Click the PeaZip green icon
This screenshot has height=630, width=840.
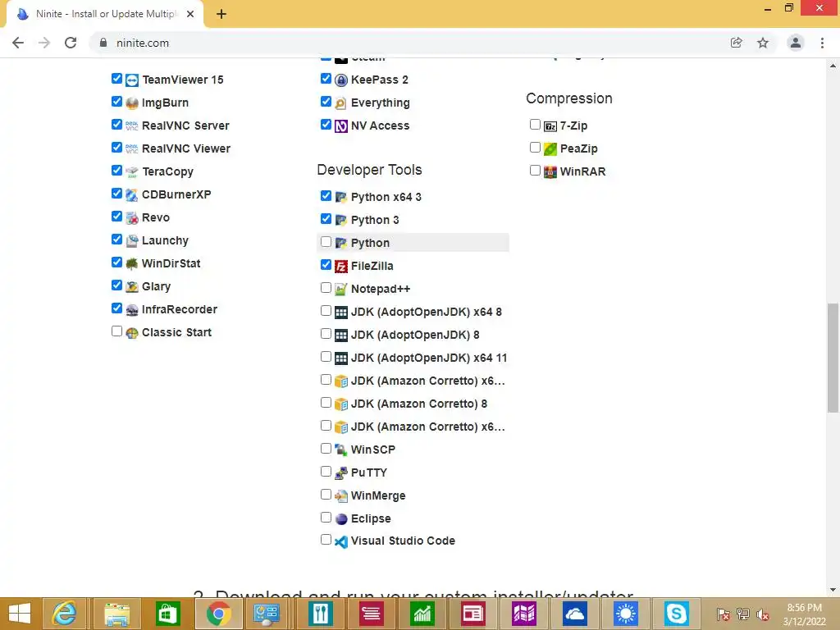pos(550,149)
